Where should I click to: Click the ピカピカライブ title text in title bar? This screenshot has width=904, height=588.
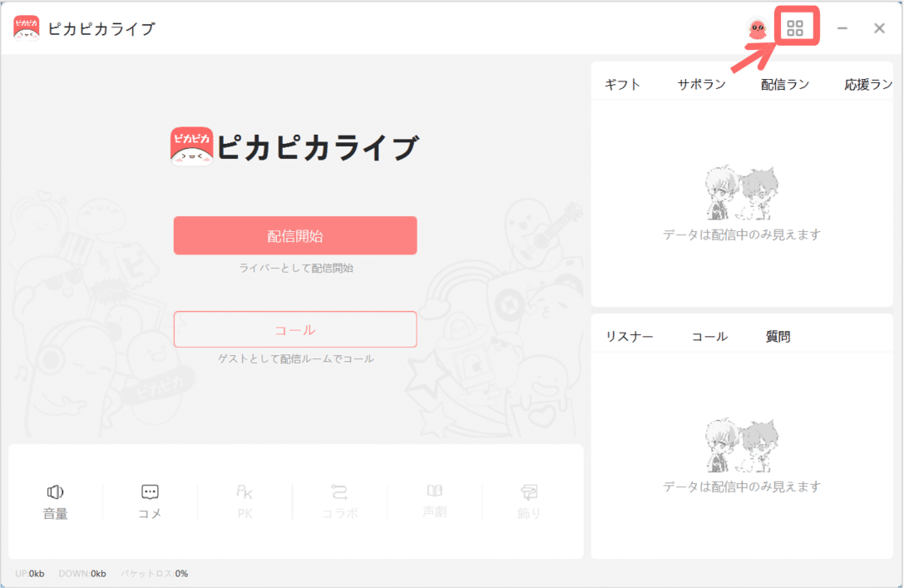click(101, 29)
